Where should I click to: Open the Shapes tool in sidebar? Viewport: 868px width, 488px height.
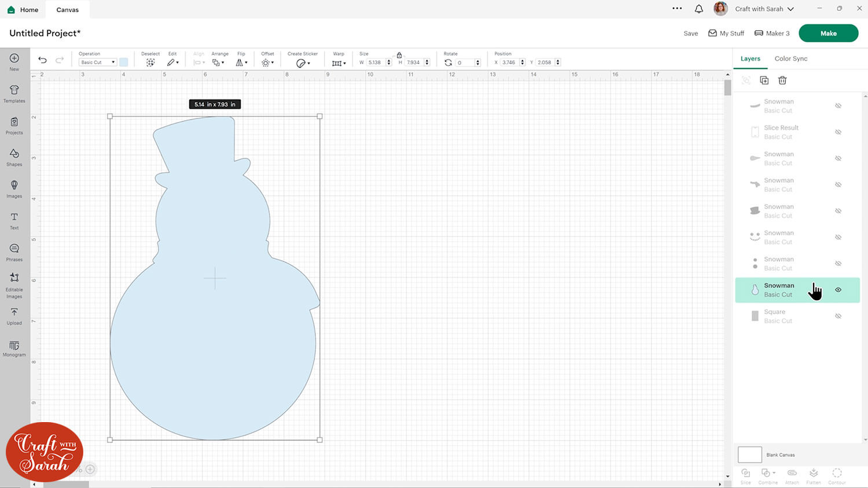point(14,157)
